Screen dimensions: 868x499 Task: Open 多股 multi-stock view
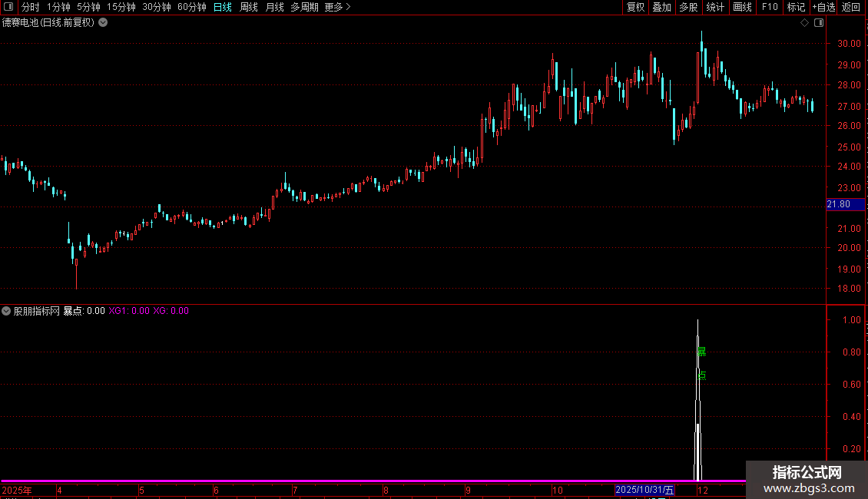pyautogui.click(x=688, y=7)
